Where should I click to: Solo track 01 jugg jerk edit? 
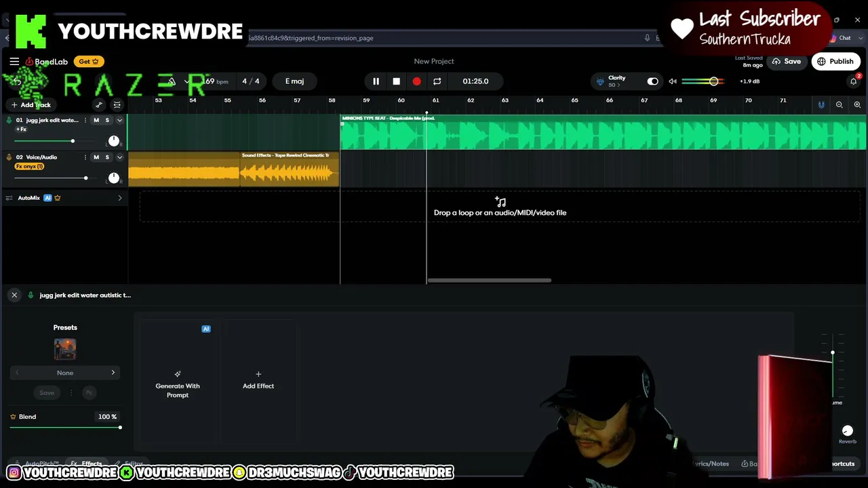click(x=107, y=121)
